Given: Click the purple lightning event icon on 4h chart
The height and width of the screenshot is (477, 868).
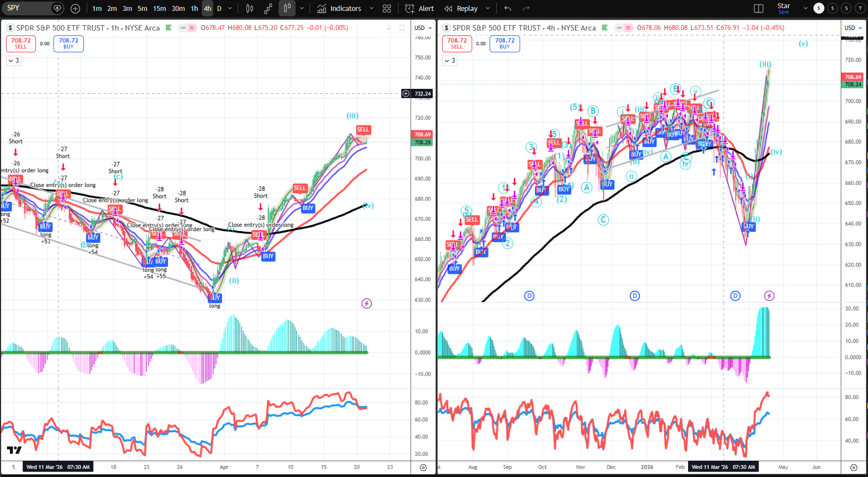Looking at the screenshot, I should pyautogui.click(x=769, y=296).
